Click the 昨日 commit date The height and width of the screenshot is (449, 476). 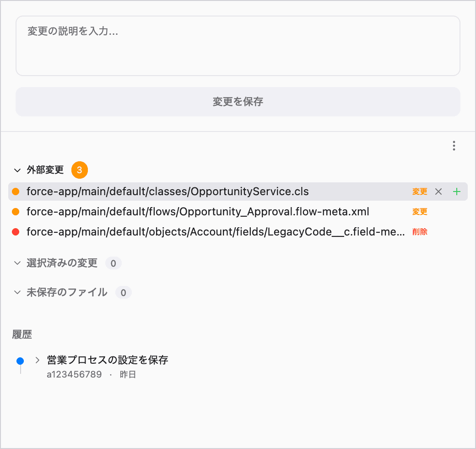point(128,375)
